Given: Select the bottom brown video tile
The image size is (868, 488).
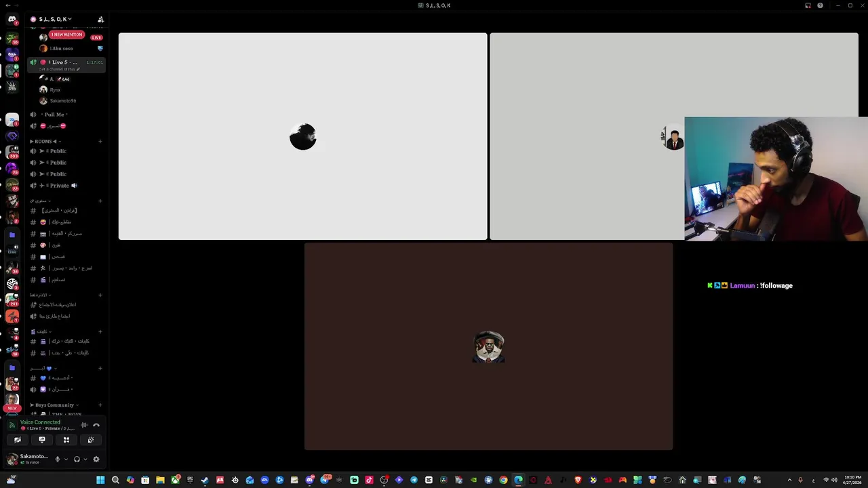Looking at the screenshot, I should [x=488, y=346].
